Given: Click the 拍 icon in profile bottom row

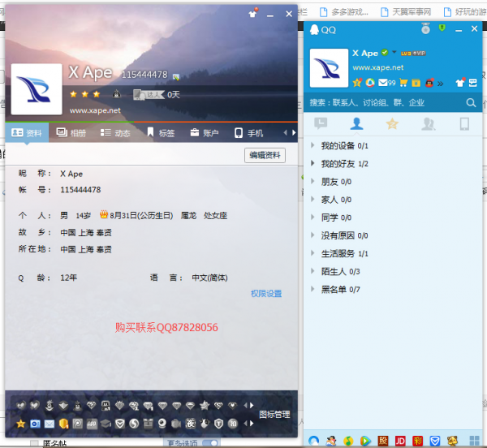Looking at the screenshot, I should click(233, 424).
